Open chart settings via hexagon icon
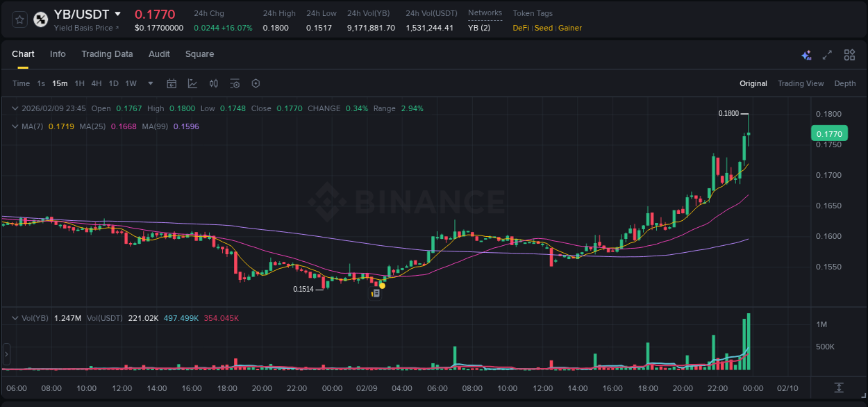Screen dimensions: 868x407 pos(256,83)
